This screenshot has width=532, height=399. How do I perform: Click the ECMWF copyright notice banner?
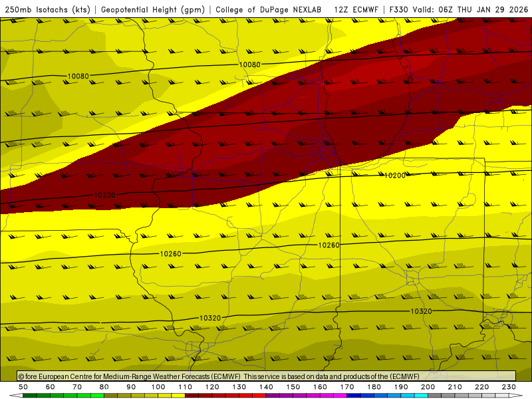point(267,376)
